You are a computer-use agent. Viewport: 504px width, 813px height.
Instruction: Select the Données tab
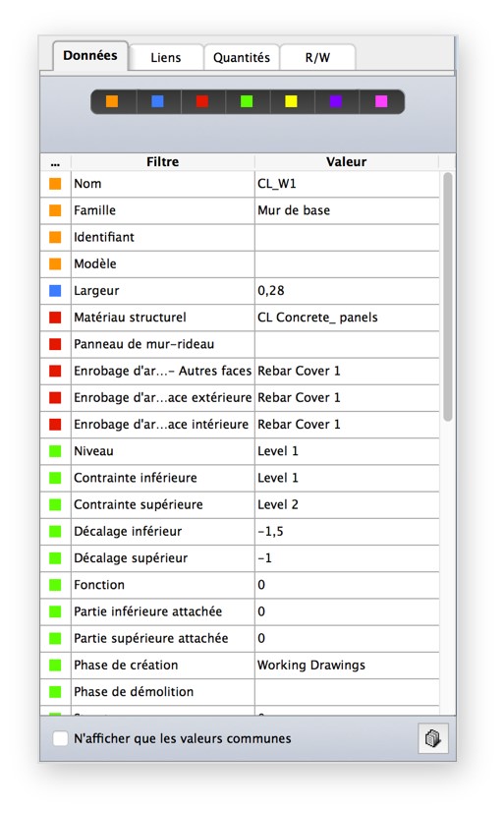[90, 55]
